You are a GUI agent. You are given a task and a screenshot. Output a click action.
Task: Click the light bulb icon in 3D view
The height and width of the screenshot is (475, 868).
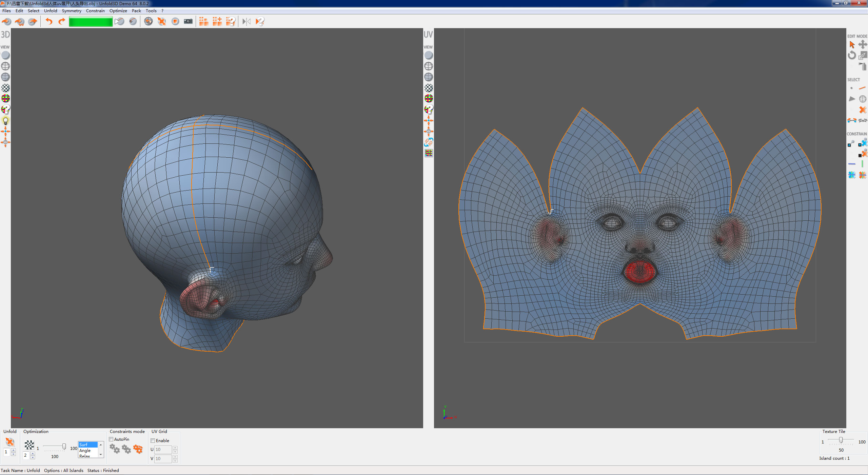[5, 121]
